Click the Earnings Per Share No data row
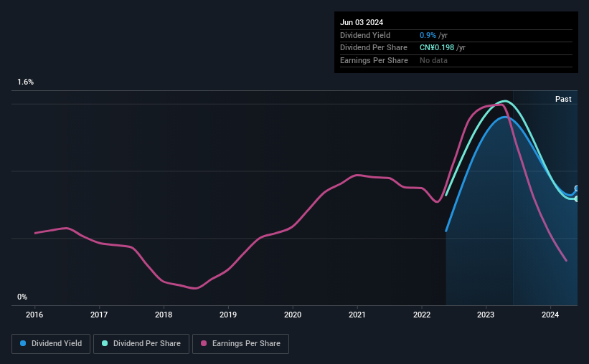The image size is (589, 364). tap(456, 60)
